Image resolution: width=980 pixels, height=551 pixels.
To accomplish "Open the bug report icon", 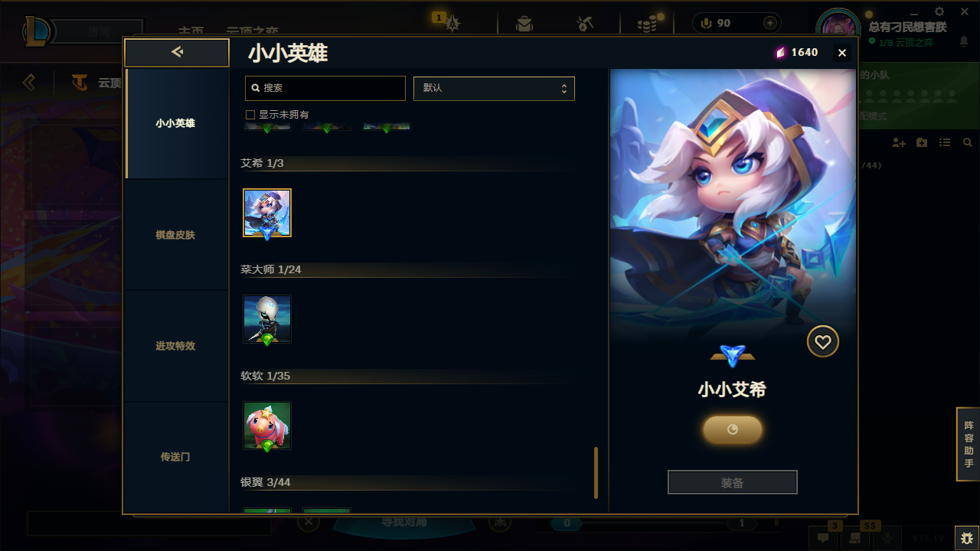I will coord(966,537).
